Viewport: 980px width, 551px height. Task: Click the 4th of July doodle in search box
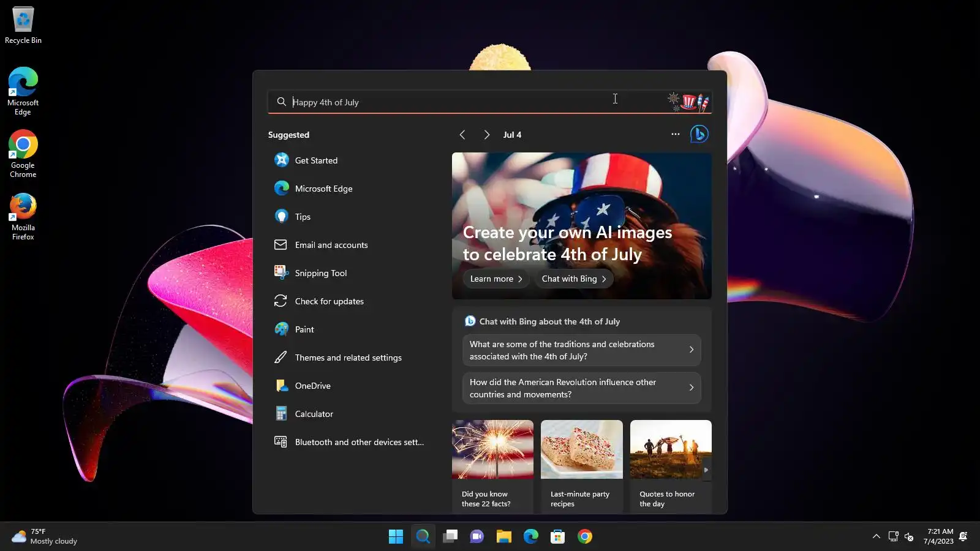(688, 102)
